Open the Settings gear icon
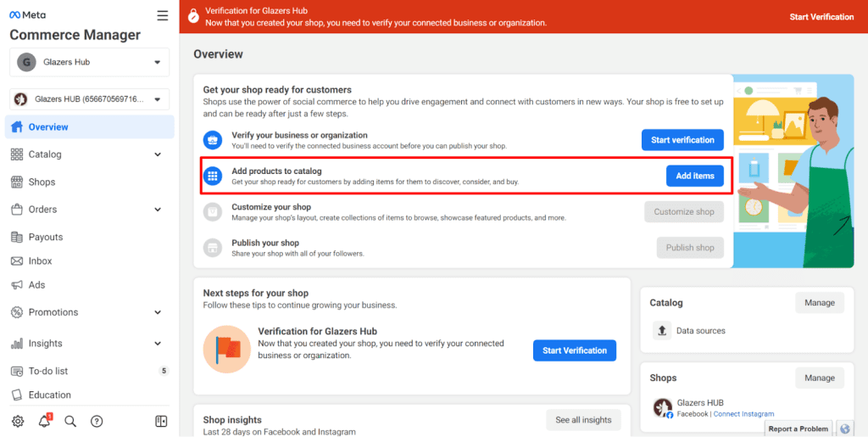The width and height of the screenshot is (868, 437). 18,422
